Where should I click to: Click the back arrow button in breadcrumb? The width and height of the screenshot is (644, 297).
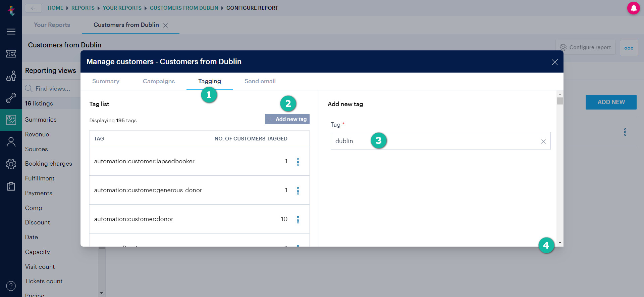33,8
